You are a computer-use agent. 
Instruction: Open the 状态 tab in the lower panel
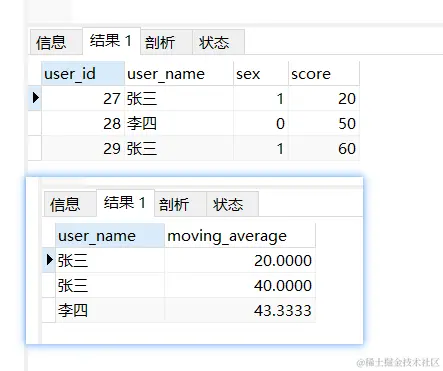pyautogui.click(x=233, y=204)
